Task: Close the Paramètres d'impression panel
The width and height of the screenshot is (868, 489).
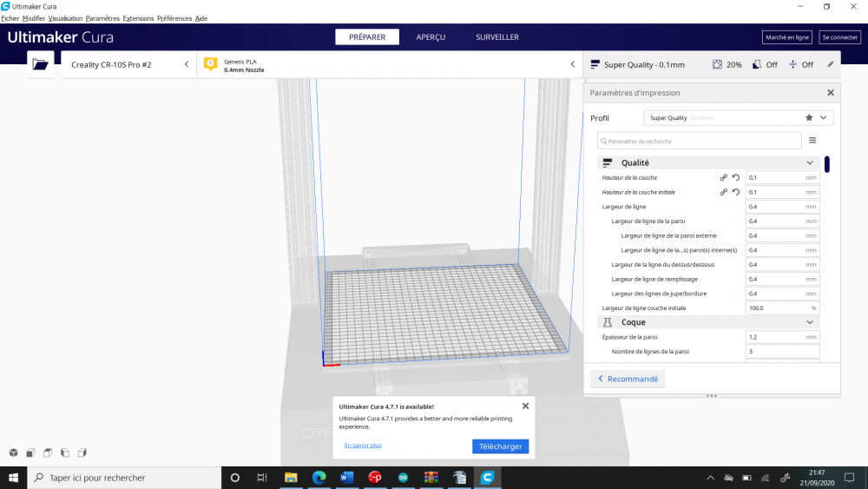Action: [831, 92]
